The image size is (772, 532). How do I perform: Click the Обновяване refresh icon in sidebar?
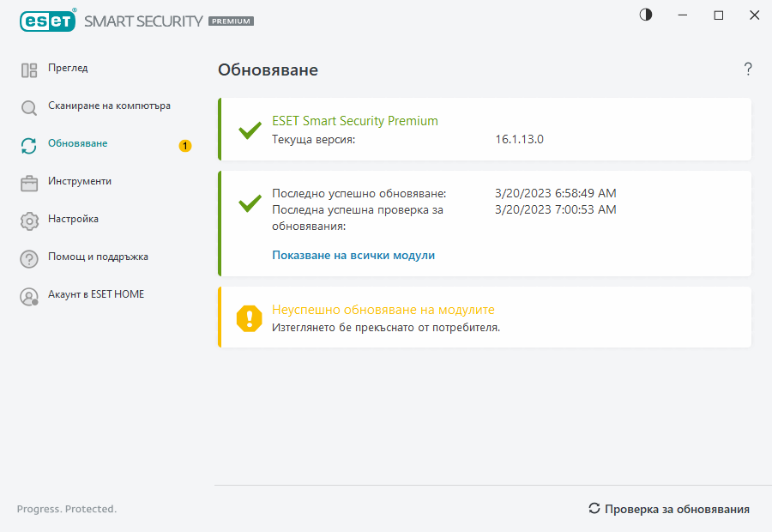click(28, 143)
